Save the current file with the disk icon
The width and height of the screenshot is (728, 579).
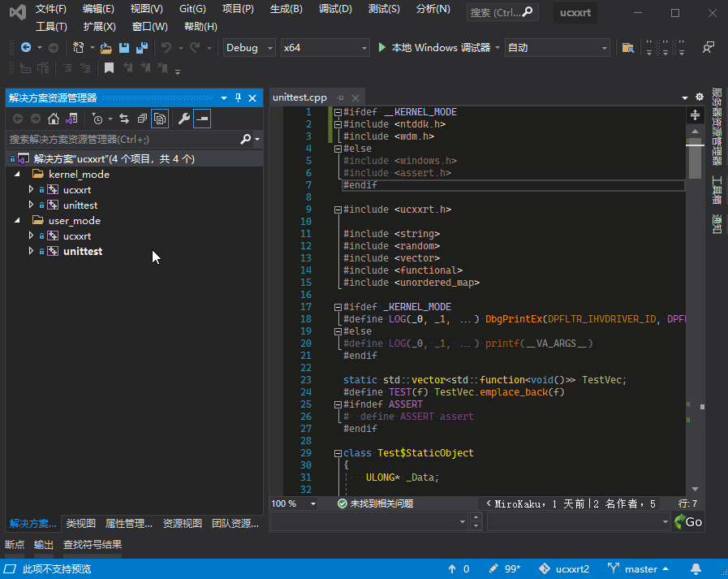[x=124, y=47]
